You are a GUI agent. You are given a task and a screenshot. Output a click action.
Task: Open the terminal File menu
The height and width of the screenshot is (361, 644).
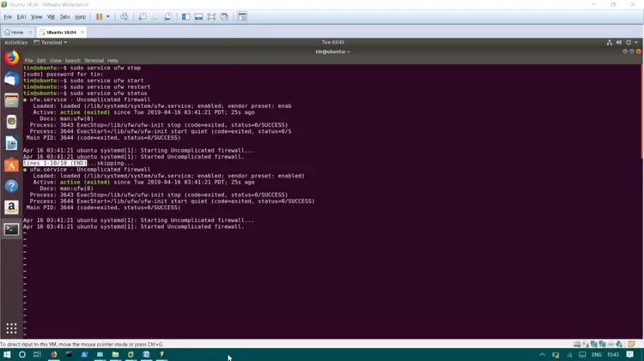coord(28,60)
